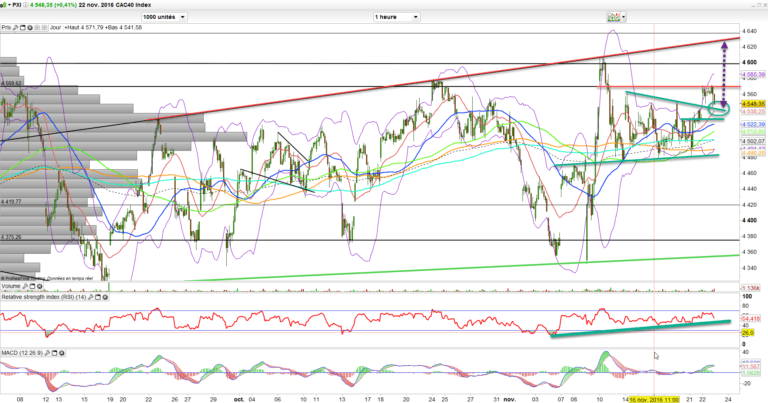Click the purple 4 585,39 price axis label
Viewport: 768px width, 403px height.
(752, 74)
